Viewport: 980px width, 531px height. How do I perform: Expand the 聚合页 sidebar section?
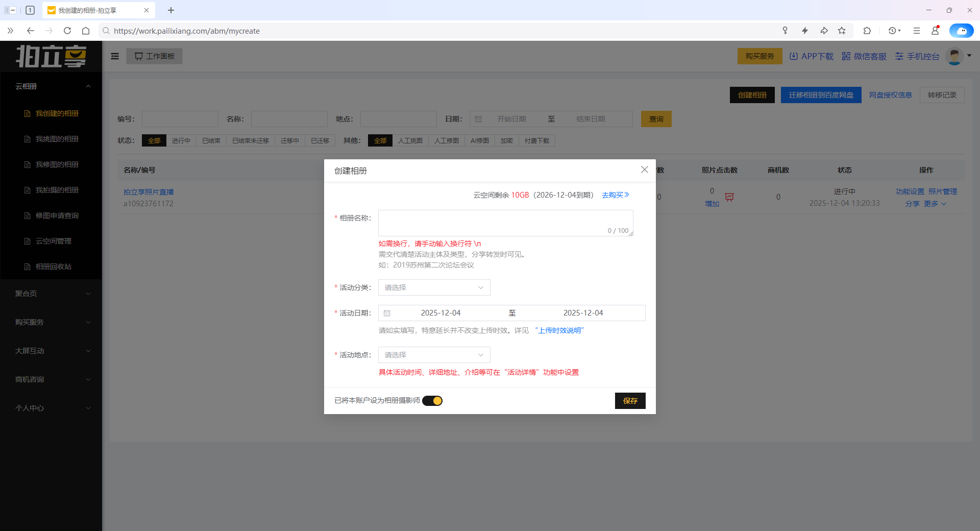coord(51,294)
